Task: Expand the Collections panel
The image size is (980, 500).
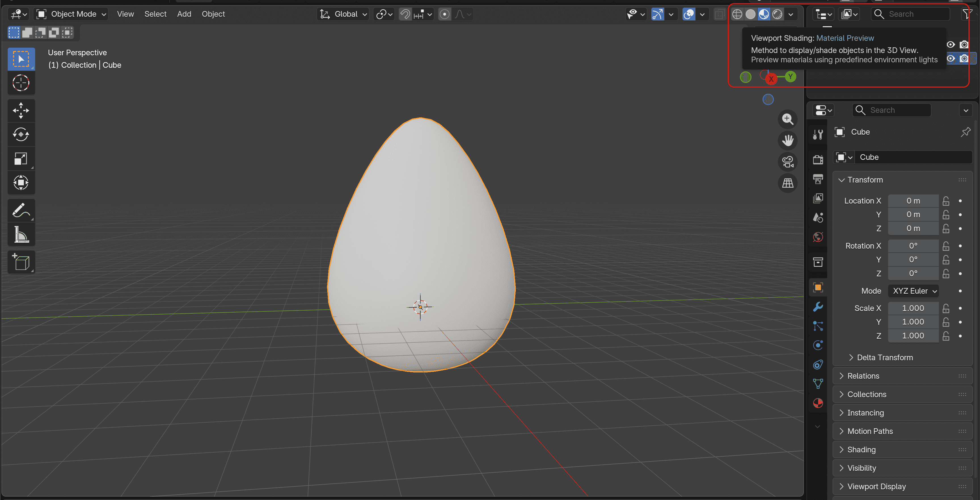Action: 902,394
